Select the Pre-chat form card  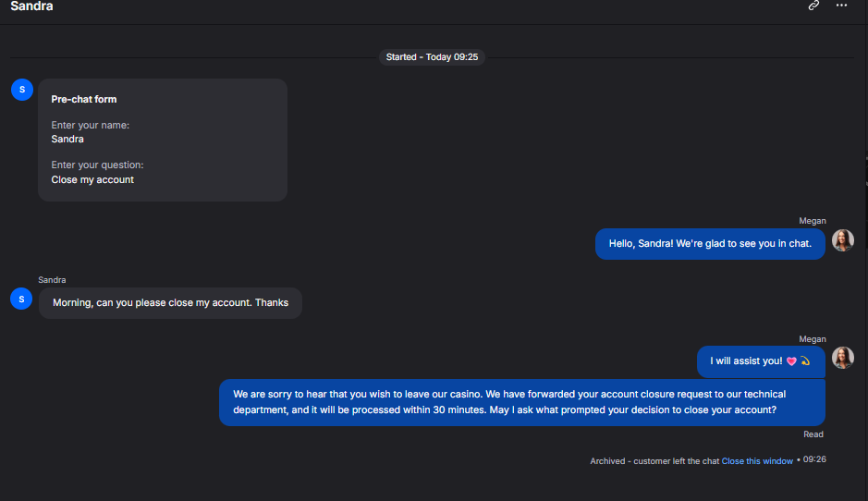(163, 140)
